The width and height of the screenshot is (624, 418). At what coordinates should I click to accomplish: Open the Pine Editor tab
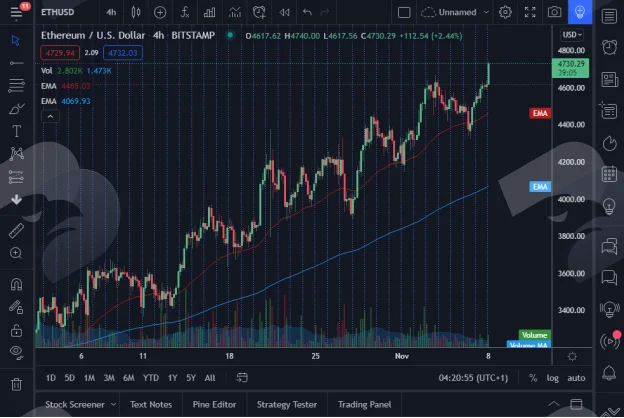pyautogui.click(x=214, y=404)
